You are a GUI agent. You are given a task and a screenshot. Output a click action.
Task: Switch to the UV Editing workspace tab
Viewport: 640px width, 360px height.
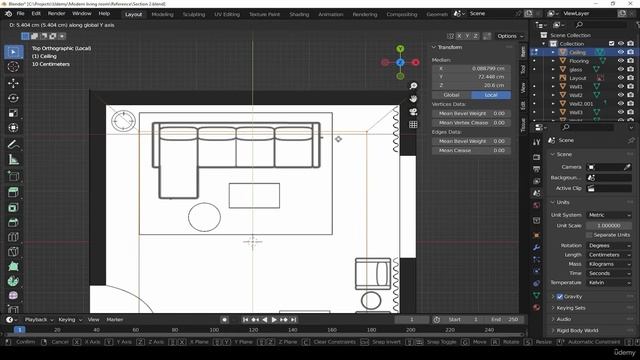(227, 14)
